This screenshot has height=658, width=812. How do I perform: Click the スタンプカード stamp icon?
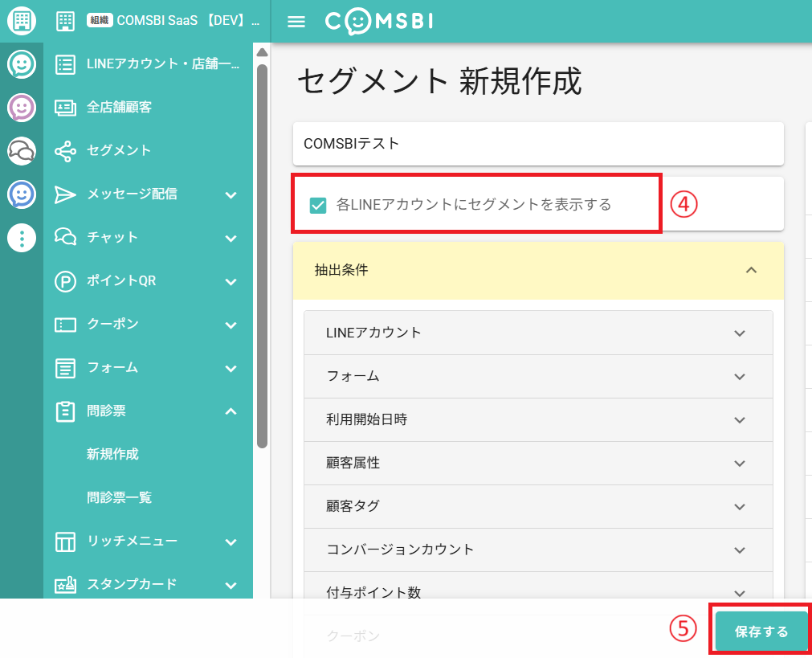pyautogui.click(x=65, y=585)
